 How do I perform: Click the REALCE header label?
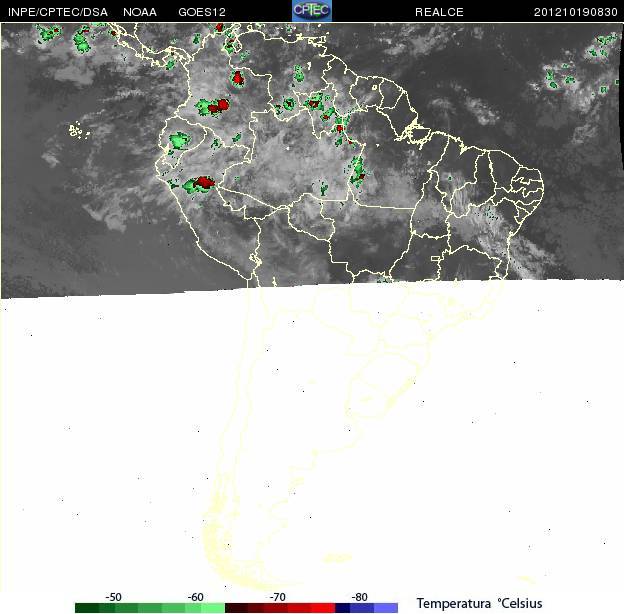tap(439, 12)
